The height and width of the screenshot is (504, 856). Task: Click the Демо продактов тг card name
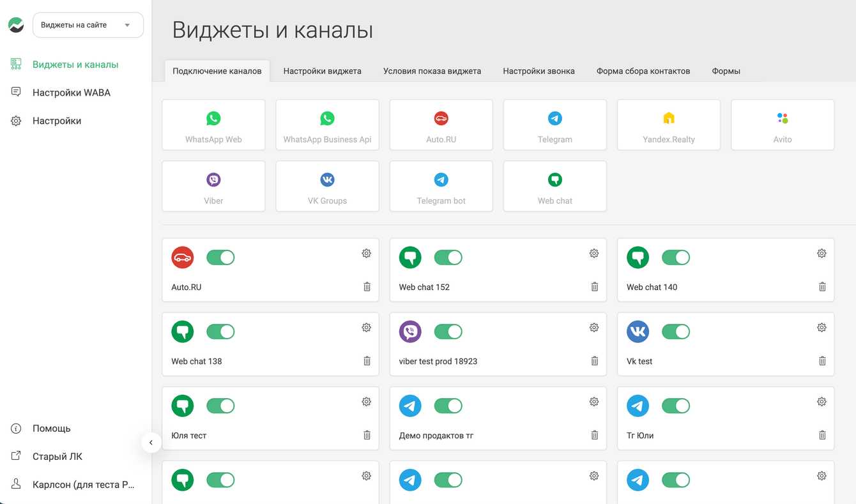pos(436,436)
